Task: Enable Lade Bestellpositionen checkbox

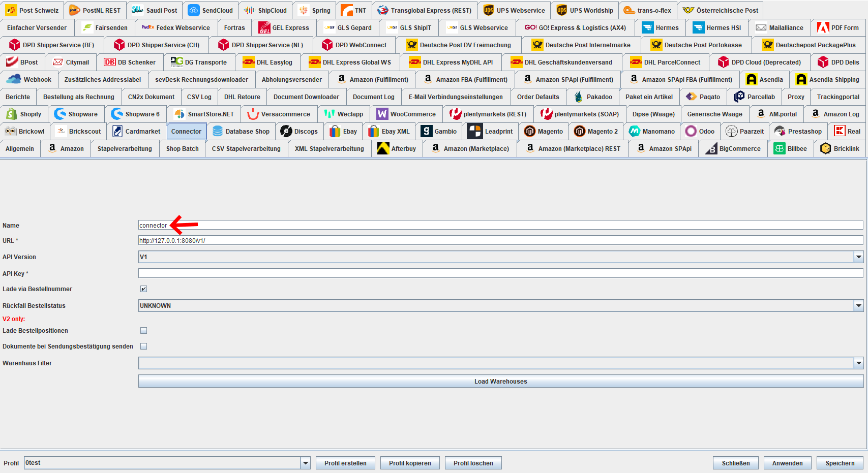Action: [143, 331]
